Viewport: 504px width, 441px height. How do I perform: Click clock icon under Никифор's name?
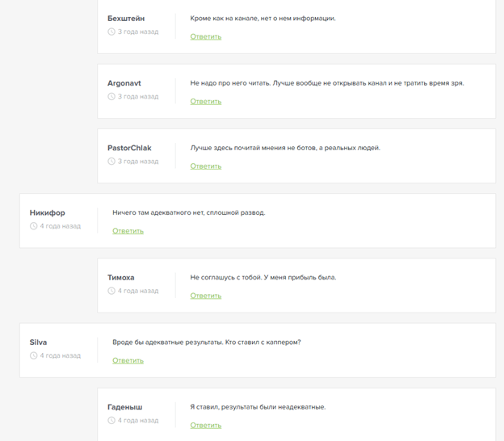[34, 226]
